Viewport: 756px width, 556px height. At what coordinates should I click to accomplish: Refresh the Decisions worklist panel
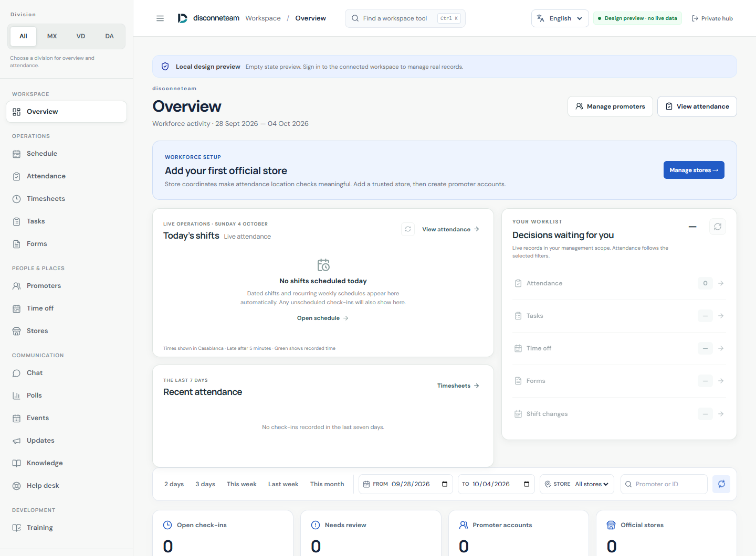click(x=718, y=227)
